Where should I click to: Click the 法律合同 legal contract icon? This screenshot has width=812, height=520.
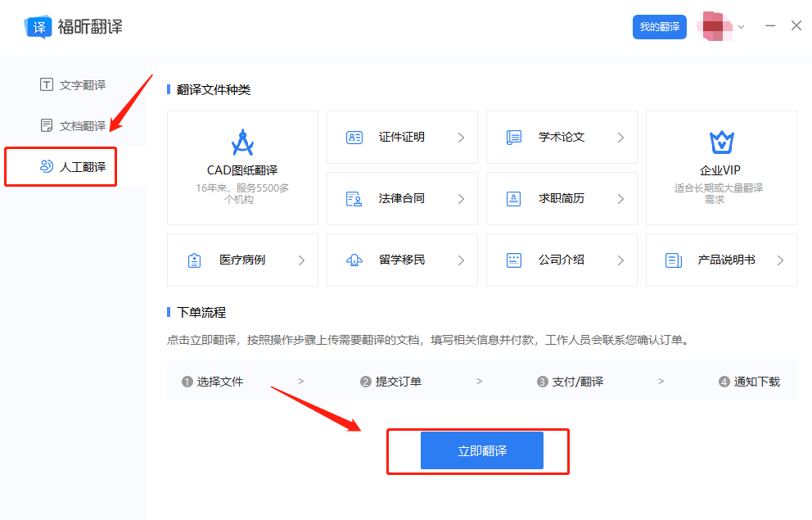pyautogui.click(x=354, y=198)
